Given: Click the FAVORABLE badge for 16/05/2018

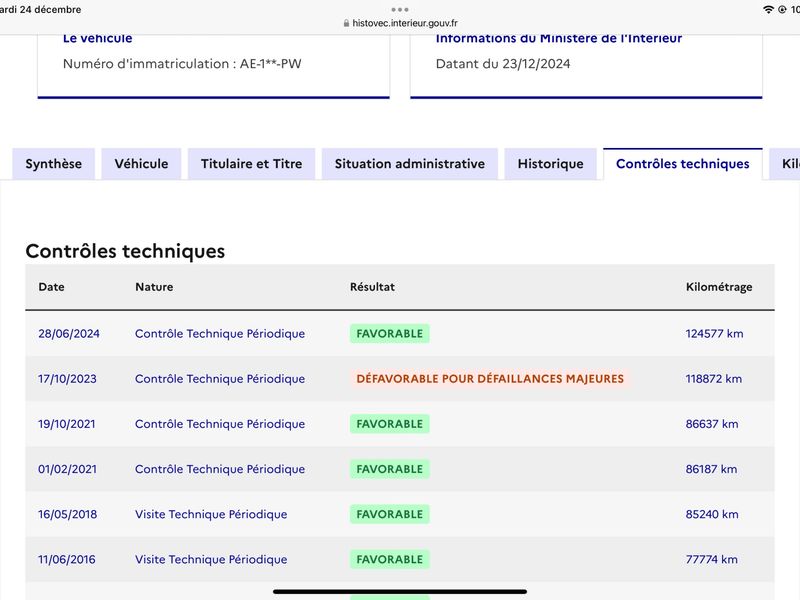Looking at the screenshot, I should (390, 514).
